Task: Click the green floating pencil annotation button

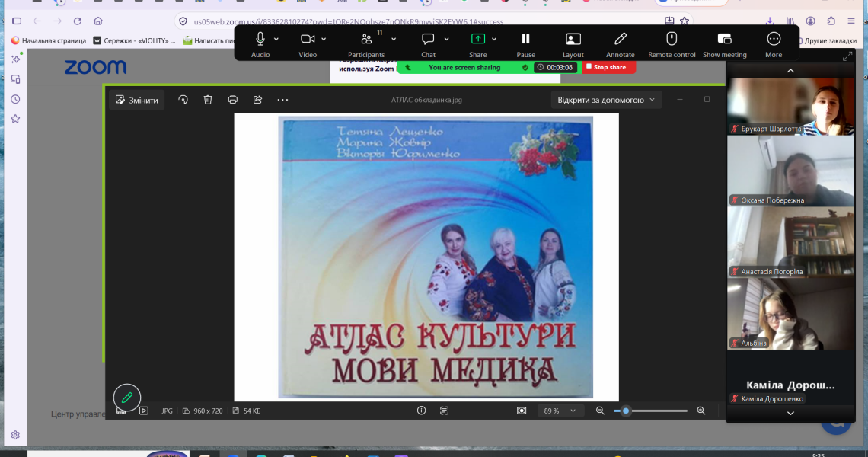Action: (x=126, y=397)
